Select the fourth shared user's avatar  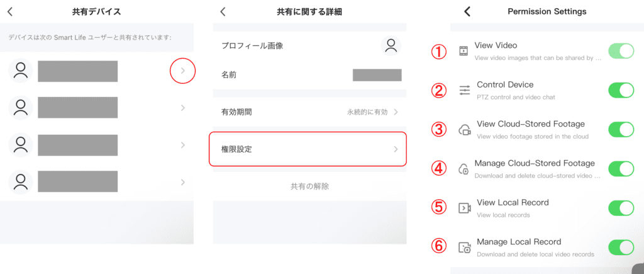pos(21,182)
